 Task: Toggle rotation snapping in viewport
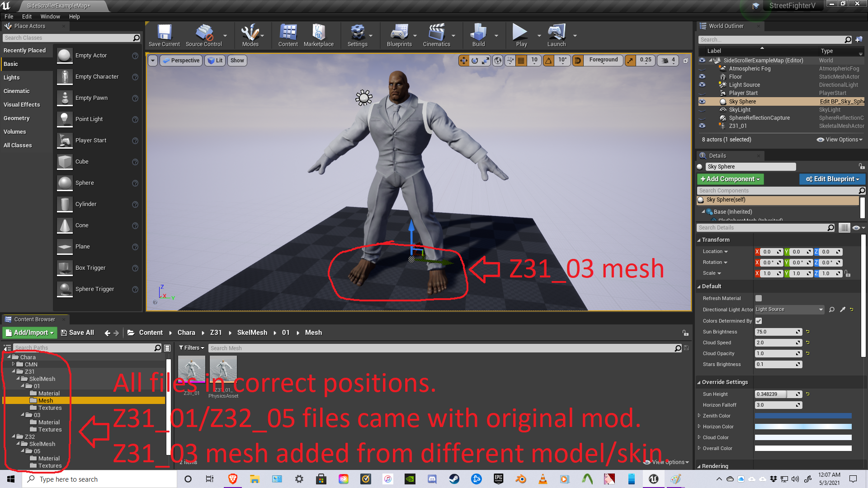coord(548,61)
